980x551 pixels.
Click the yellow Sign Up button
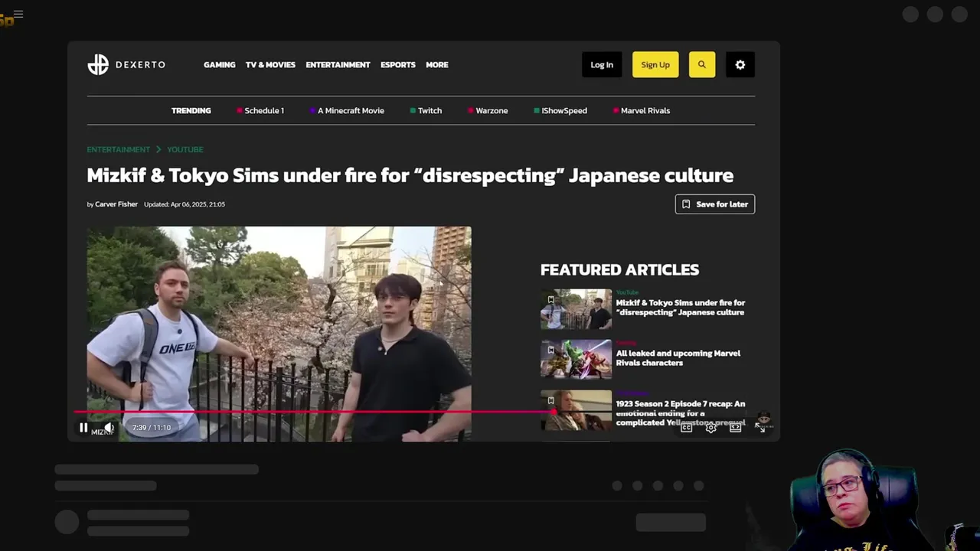655,65
